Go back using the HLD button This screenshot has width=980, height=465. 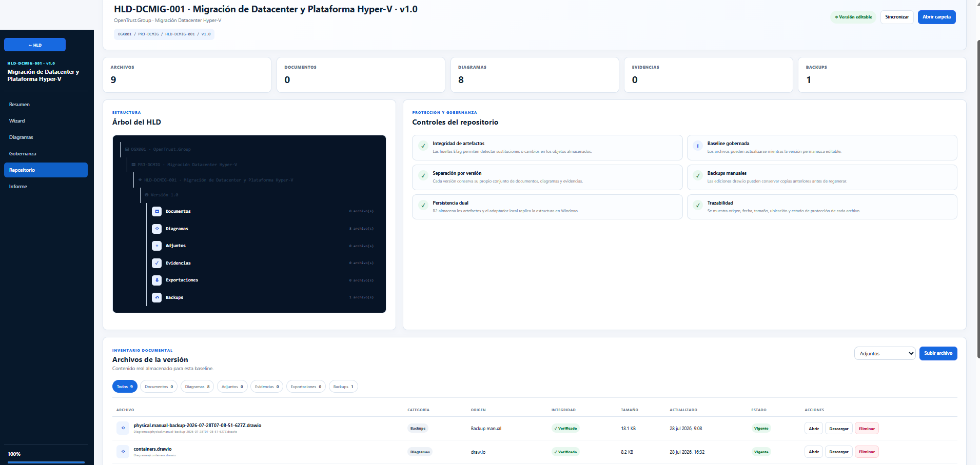tap(35, 45)
